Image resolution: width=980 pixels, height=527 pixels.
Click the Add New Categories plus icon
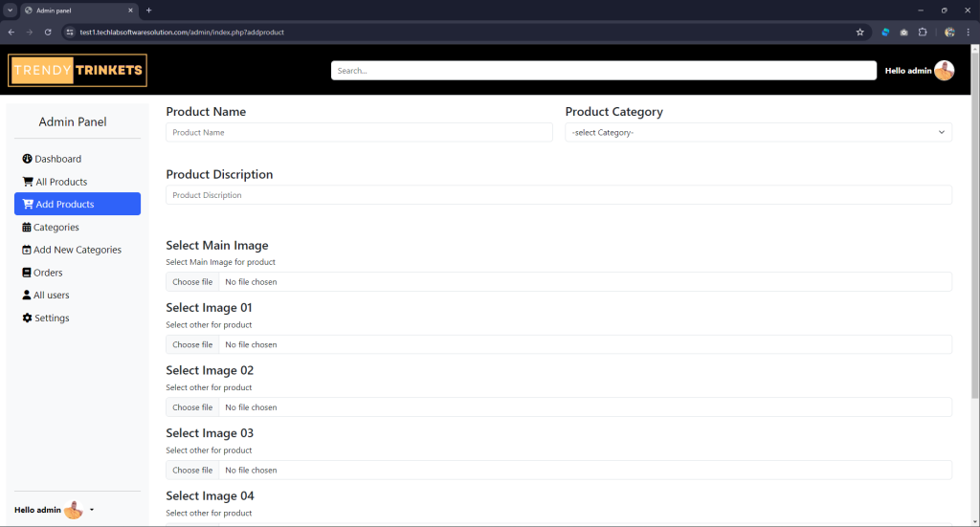26,250
